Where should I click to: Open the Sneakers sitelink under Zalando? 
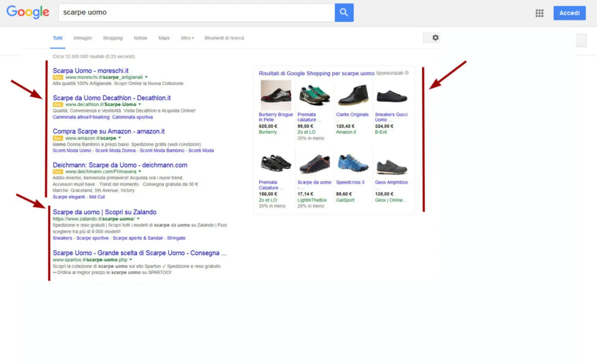[x=62, y=238]
